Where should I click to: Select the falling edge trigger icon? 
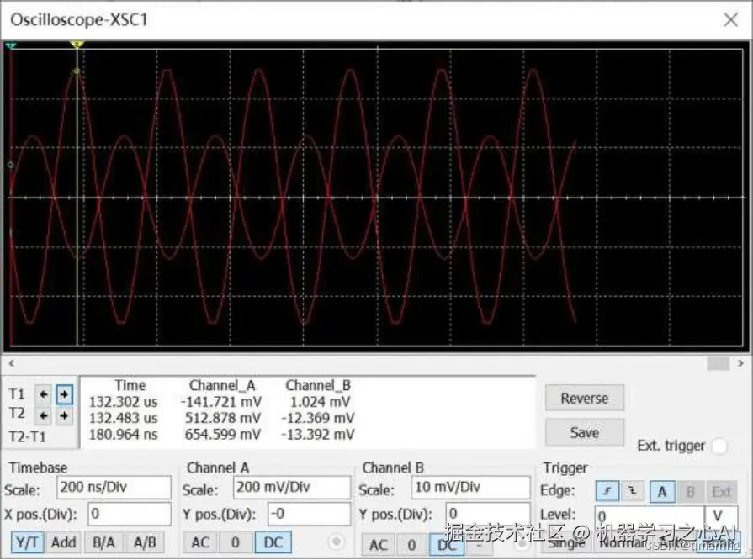(633, 491)
